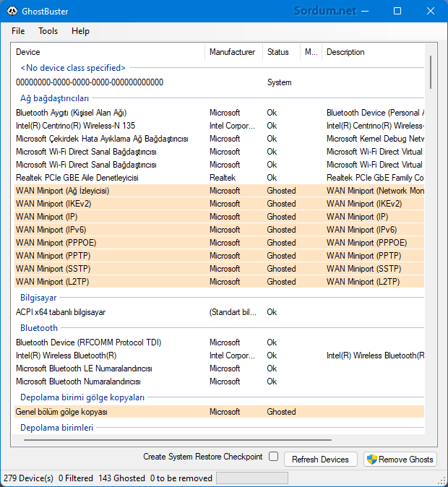This screenshot has width=448, height=487.
Task: Open the Help menu
Action: point(80,31)
